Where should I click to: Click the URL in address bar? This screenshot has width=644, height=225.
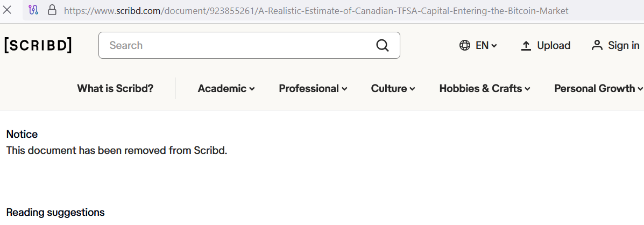tap(316, 10)
